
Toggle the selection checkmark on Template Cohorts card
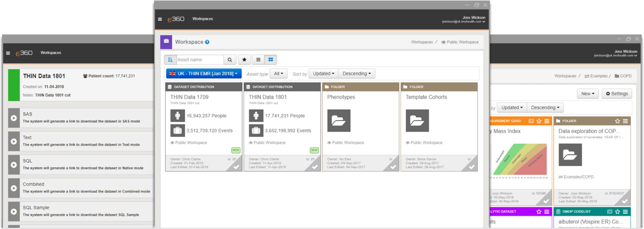coord(472,167)
